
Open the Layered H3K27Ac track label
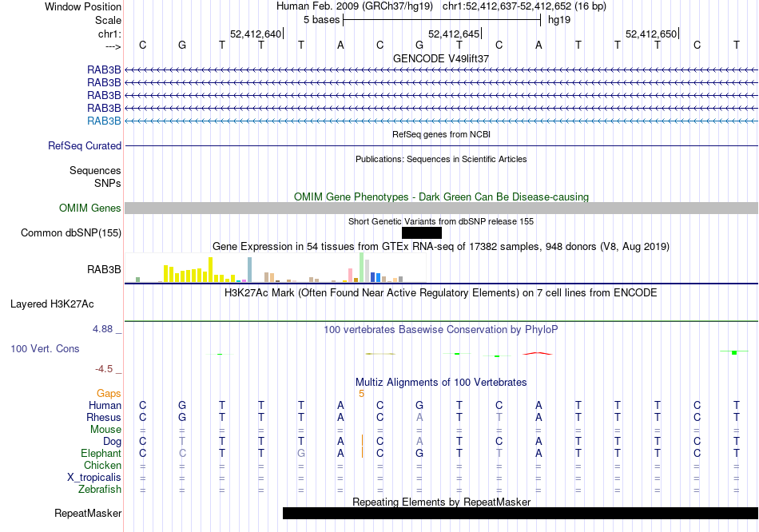click(x=52, y=304)
